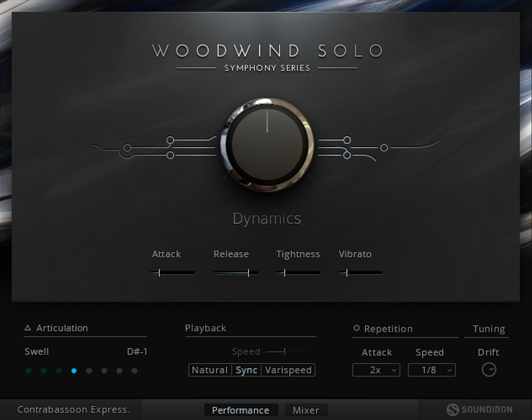Screen dimensions: 532x420
Task: Choose Natural playback mode
Action: [210, 370]
